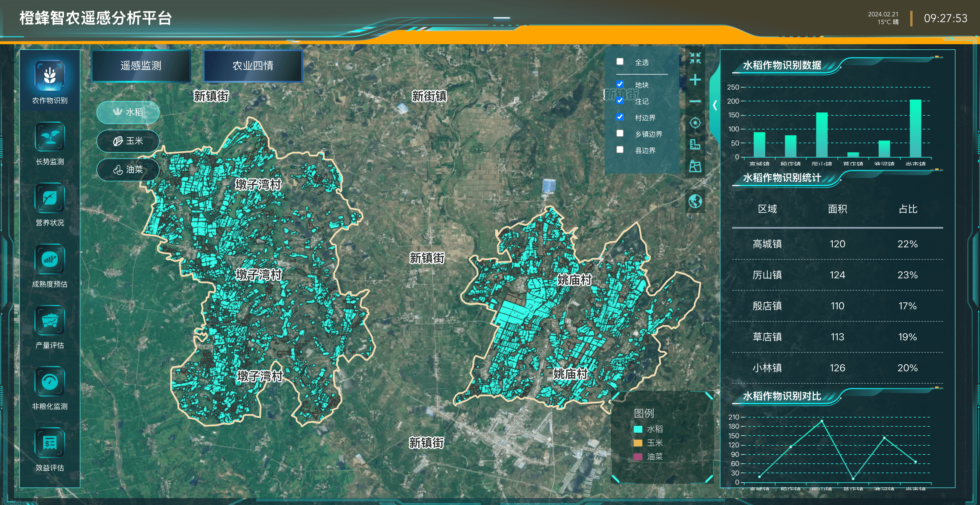The height and width of the screenshot is (505, 980).
Task: Uncheck the 村边界 layer checkbox
Action: click(620, 117)
